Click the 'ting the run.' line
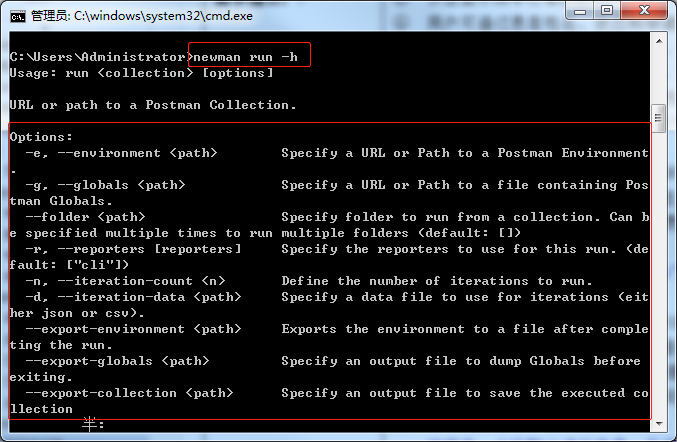677x442 pixels. tap(61, 345)
